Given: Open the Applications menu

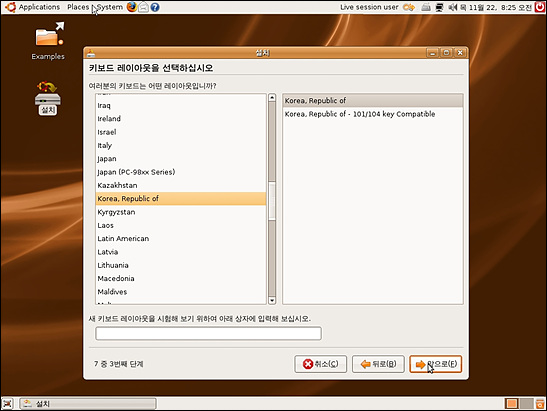Looking at the screenshot, I should coord(39,7).
